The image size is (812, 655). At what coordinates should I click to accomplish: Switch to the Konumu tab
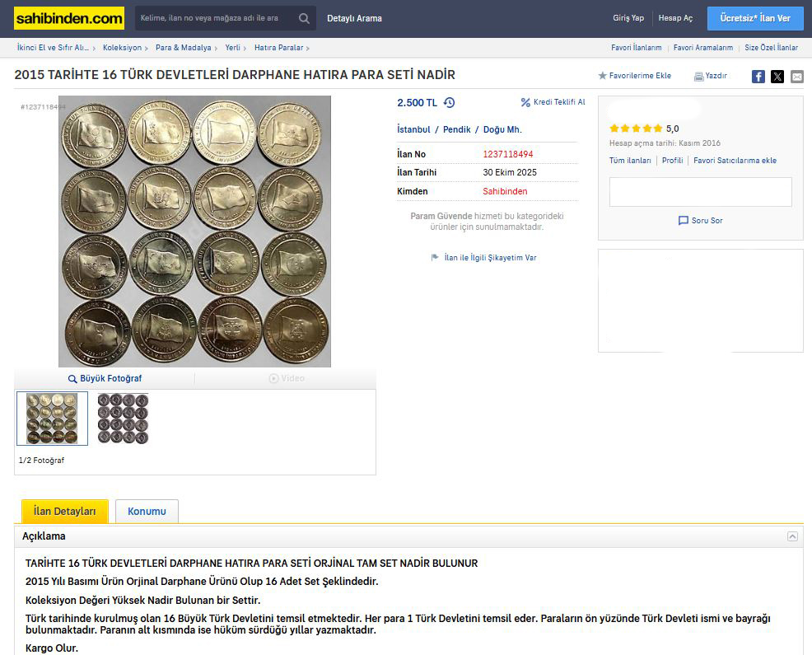[x=147, y=512]
